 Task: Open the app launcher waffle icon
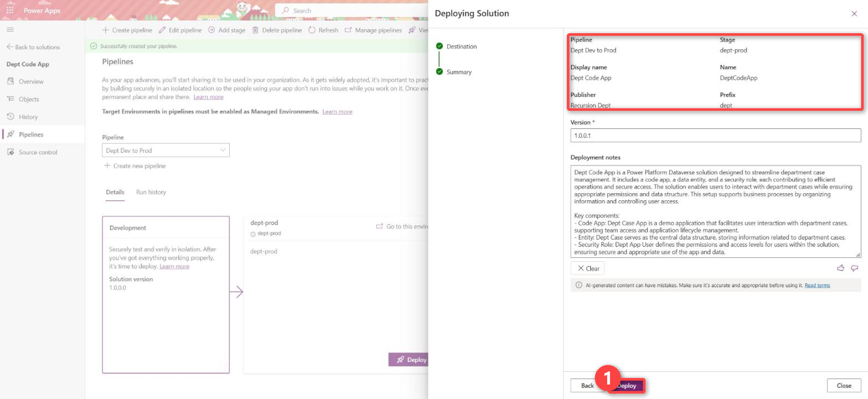point(10,10)
